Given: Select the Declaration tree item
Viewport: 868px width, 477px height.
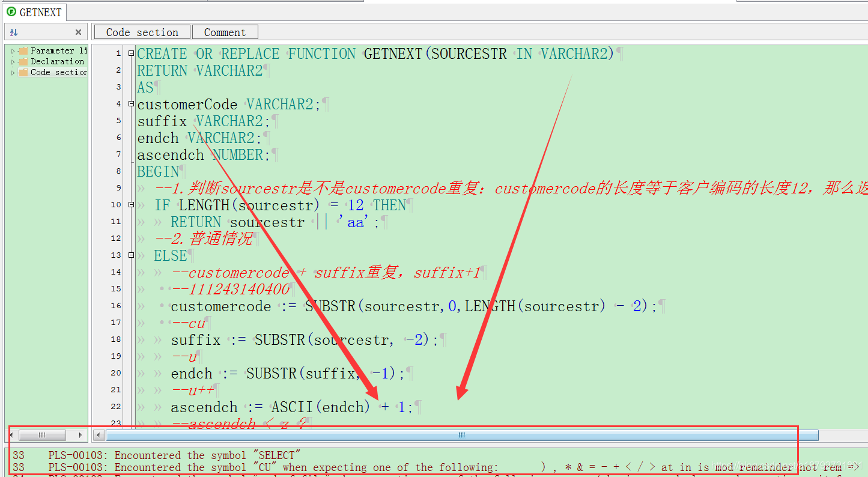Looking at the screenshot, I should [58, 62].
